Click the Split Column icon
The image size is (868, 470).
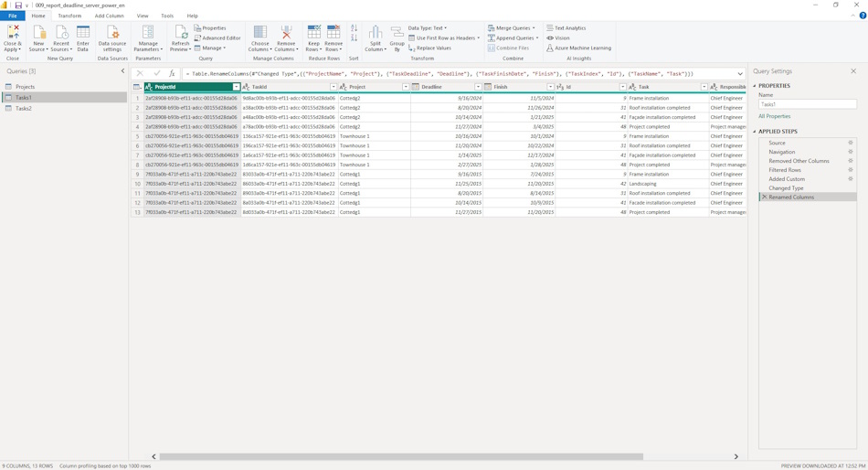tap(376, 32)
